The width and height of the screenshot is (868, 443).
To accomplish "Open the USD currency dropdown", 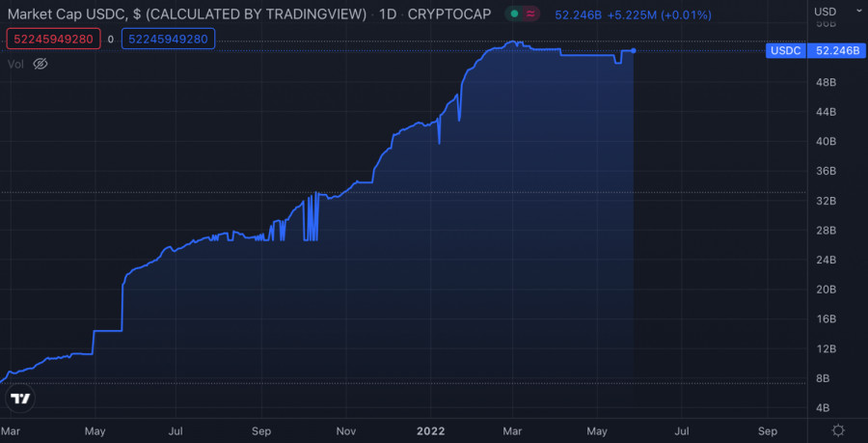I will click(x=840, y=11).
